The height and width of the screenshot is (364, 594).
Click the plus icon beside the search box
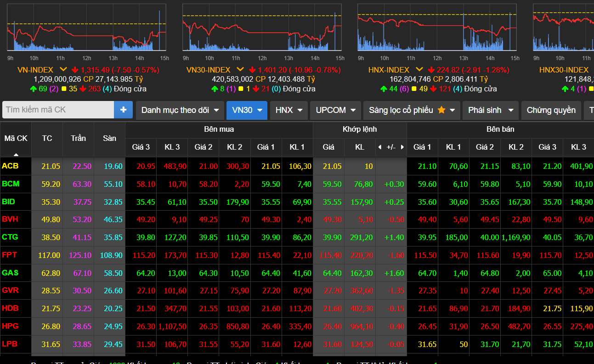[x=124, y=110]
